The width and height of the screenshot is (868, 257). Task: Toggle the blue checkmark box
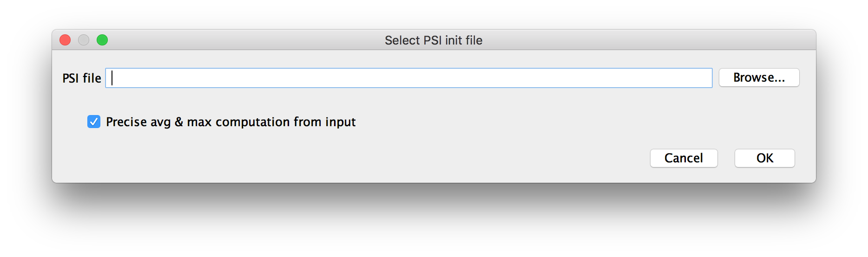pyautogui.click(x=94, y=122)
